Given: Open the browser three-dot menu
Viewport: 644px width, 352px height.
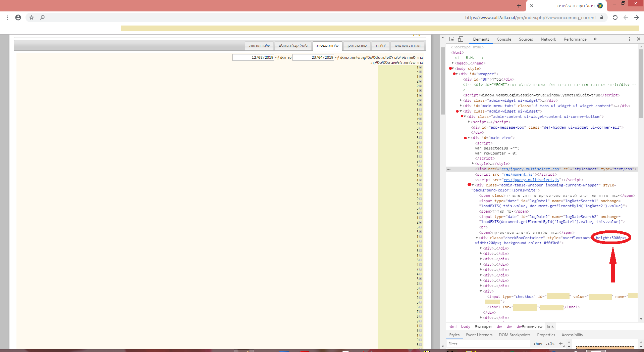Looking at the screenshot, I should 7,17.
